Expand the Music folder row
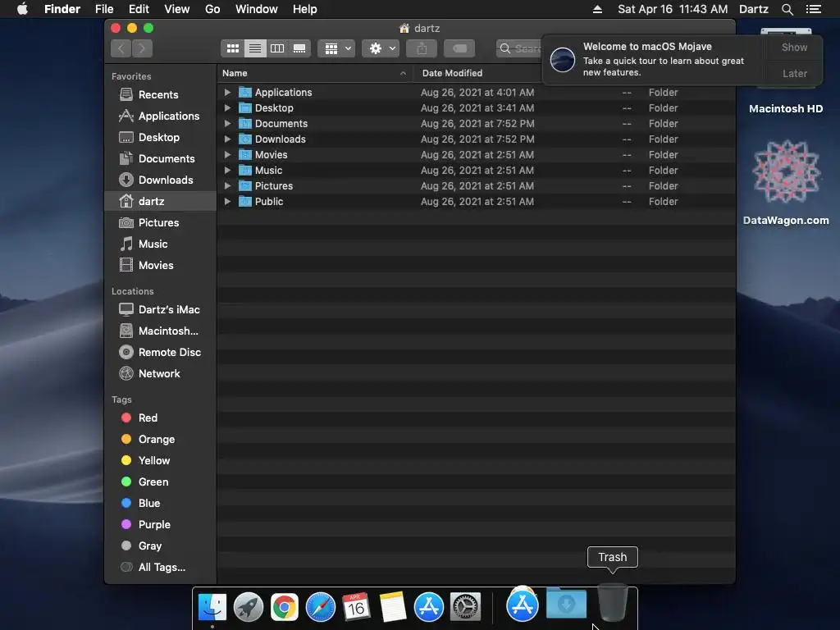The height and width of the screenshot is (630, 840). [x=227, y=171]
